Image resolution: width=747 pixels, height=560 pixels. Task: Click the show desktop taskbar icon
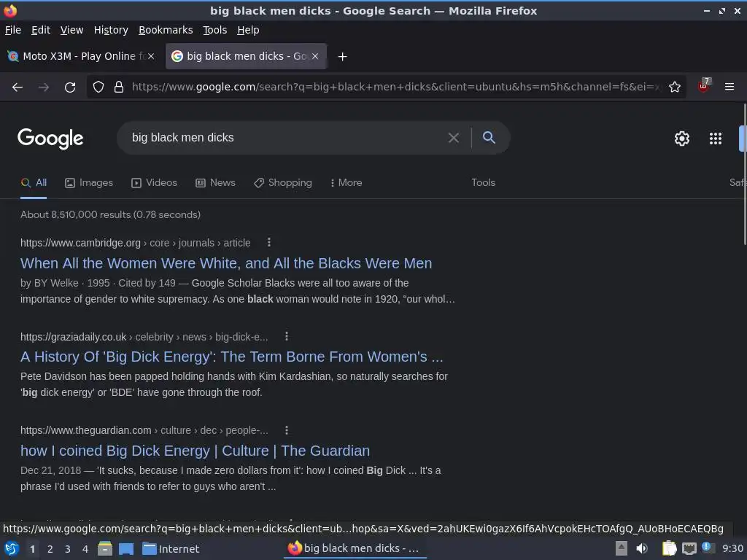coord(126,549)
